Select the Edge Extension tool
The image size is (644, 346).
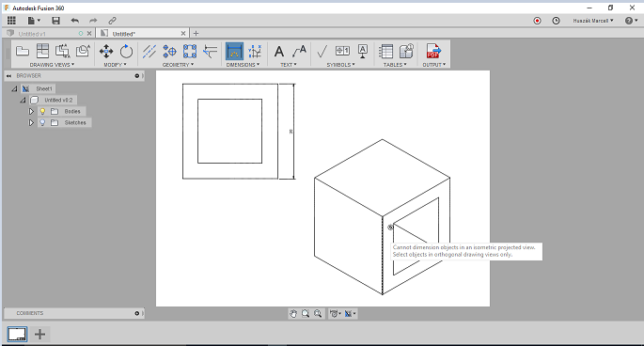[211, 52]
